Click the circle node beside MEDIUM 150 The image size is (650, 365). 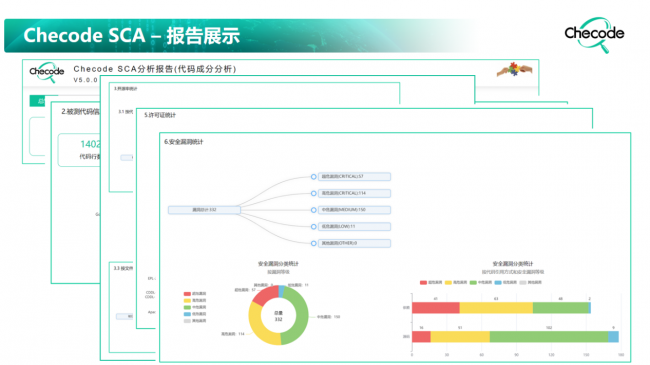313,210
